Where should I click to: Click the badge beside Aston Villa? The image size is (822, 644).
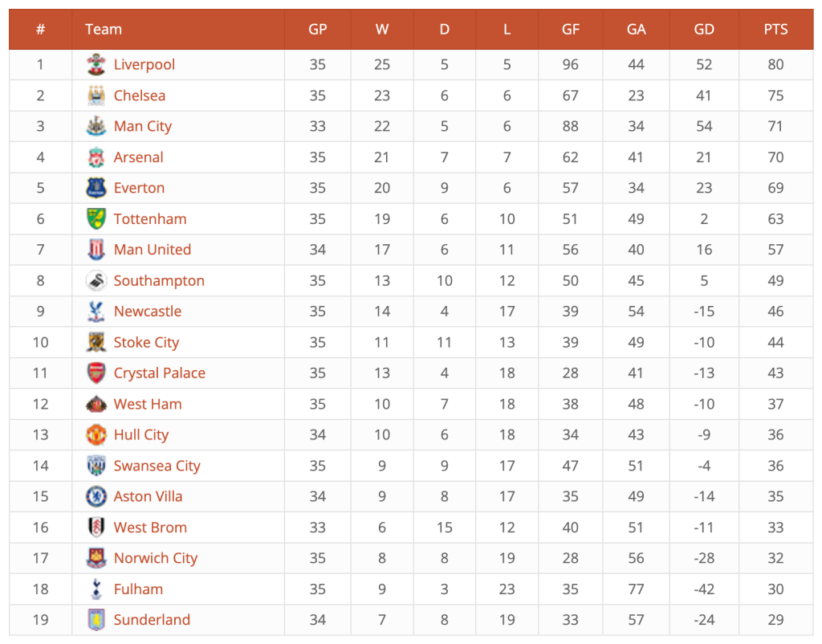coord(96,496)
